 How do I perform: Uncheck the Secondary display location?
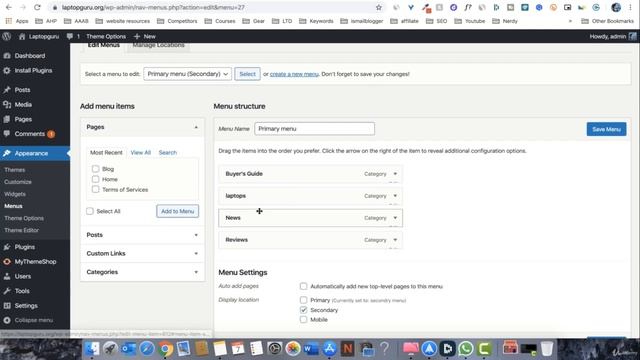[303, 310]
